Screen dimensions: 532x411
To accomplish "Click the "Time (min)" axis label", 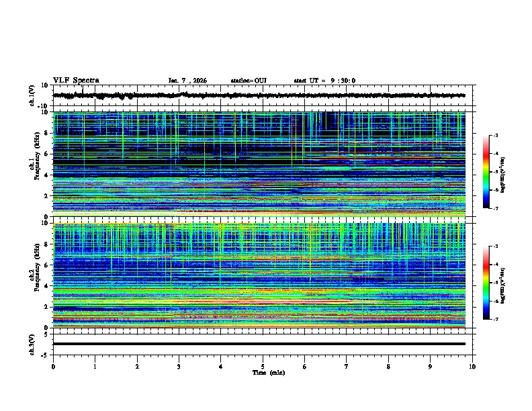I will [269, 373].
